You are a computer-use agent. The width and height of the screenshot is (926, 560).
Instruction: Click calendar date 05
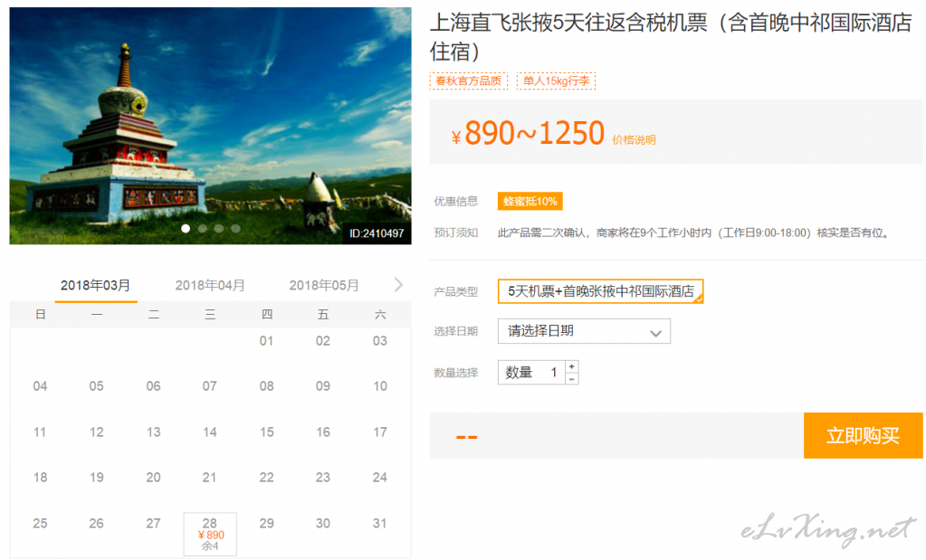[x=96, y=386]
